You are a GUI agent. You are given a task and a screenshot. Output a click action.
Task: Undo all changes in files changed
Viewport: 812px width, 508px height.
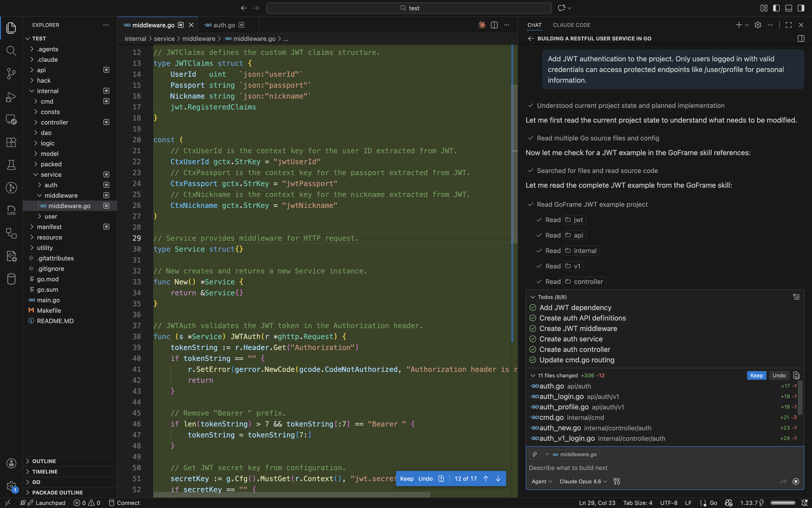pos(779,375)
